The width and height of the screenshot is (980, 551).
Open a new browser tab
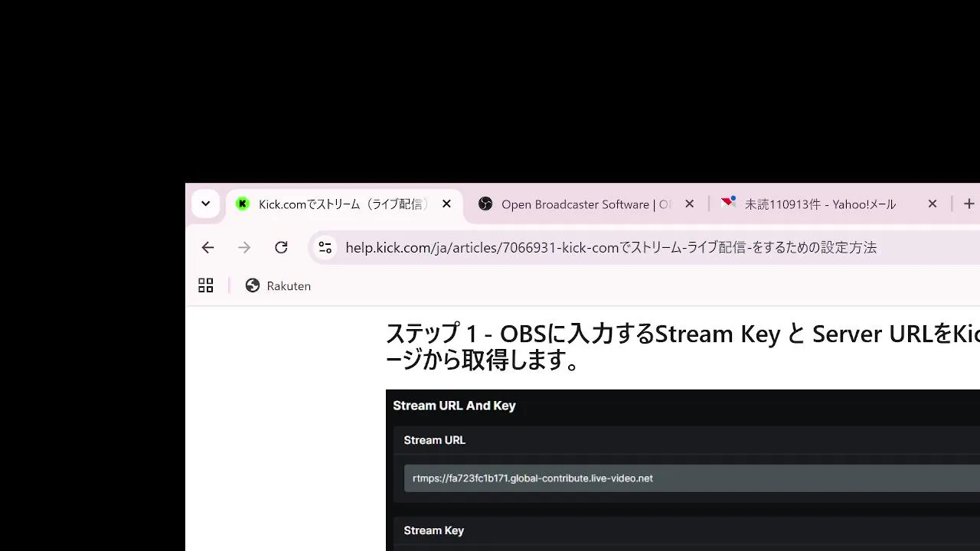click(x=969, y=204)
